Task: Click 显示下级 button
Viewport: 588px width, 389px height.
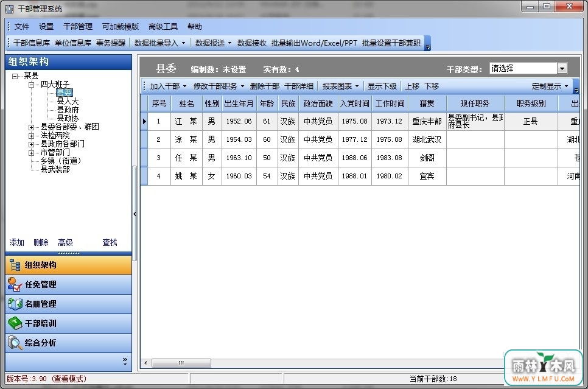Action: 382,86
